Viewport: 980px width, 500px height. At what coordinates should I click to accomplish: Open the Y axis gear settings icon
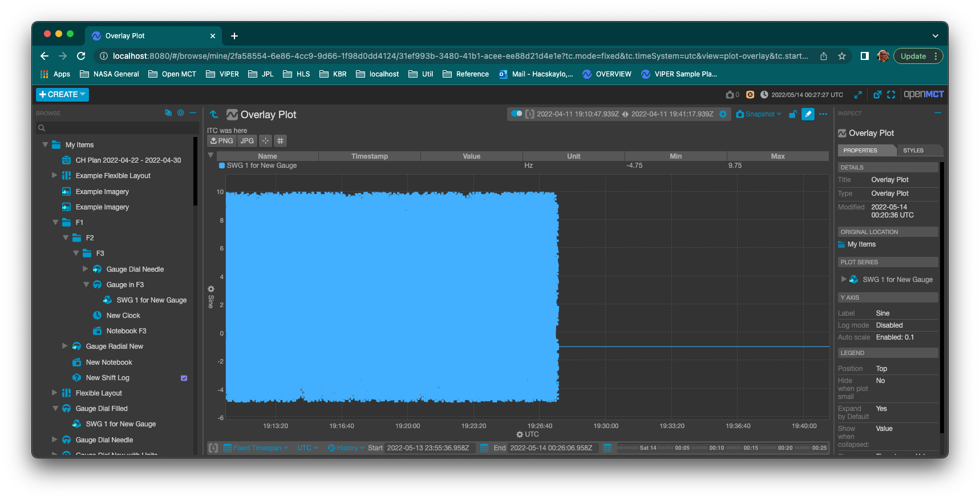[x=211, y=289]
